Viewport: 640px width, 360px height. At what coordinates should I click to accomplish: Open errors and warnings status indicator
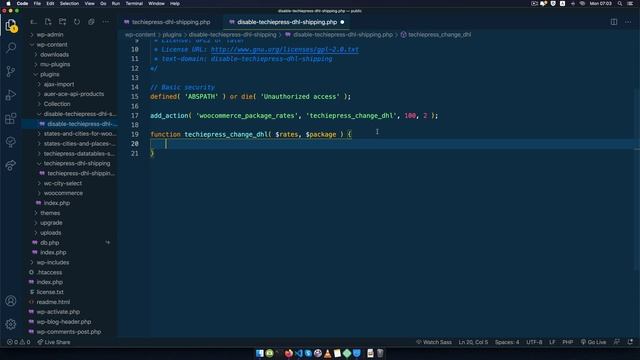(x=18, y=342)
